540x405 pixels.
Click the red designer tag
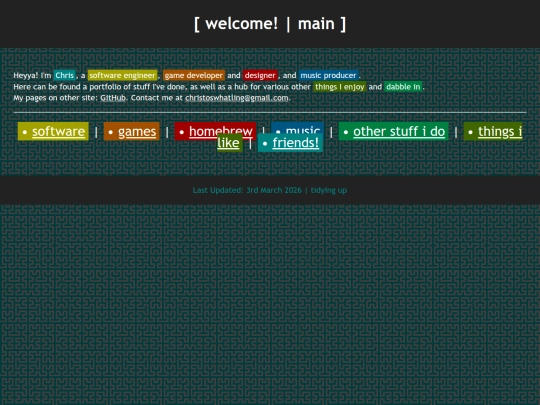pyautogui.click(x=260, y=75)
